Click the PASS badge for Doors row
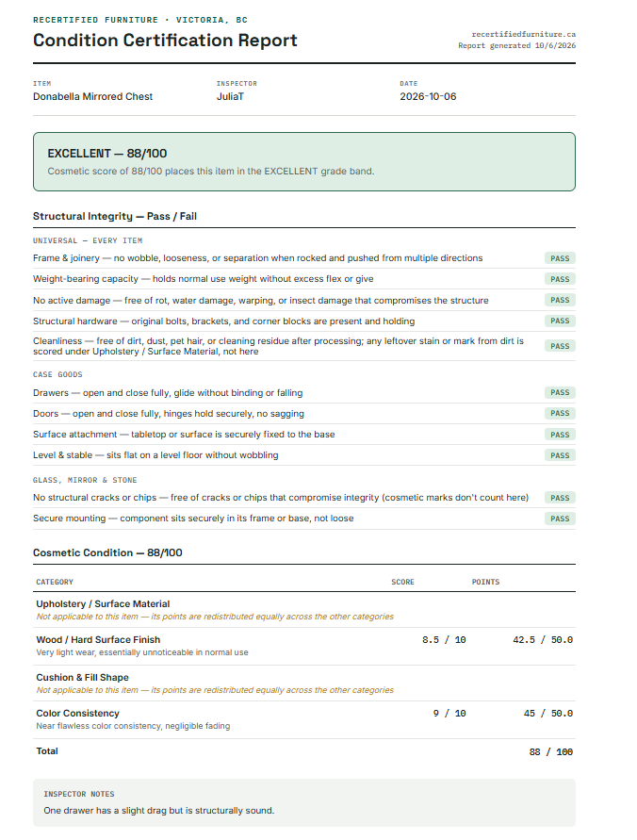Screen dimensions: 637x840 pos(560,414)
